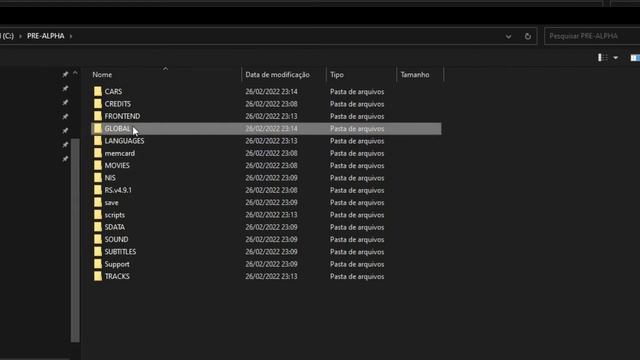640x360 pixels.
Task: Go to (C:) in breadcrumb path
Action: click(x=7, y=36)
